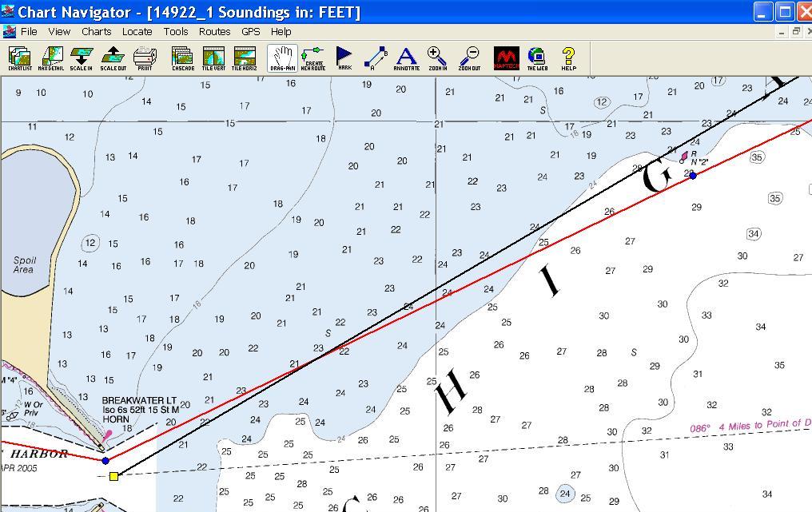
Task: Open the Chartlist toolbar icon
Action: [x=20, y=58]
